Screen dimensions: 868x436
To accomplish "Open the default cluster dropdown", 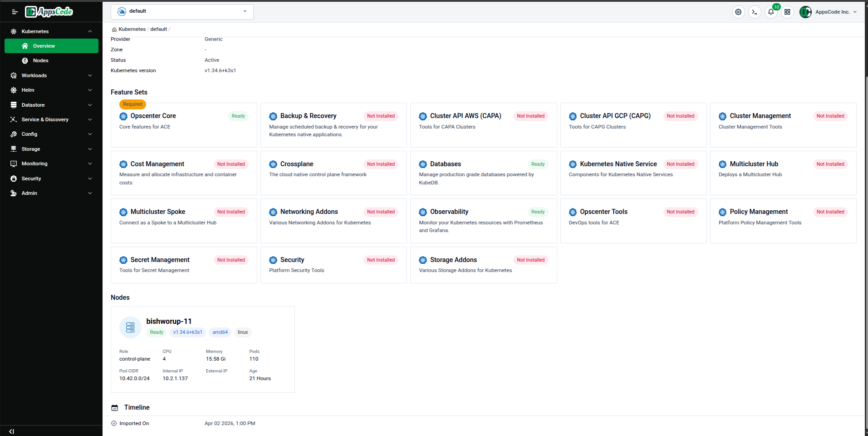I will (x=181, y=11).
